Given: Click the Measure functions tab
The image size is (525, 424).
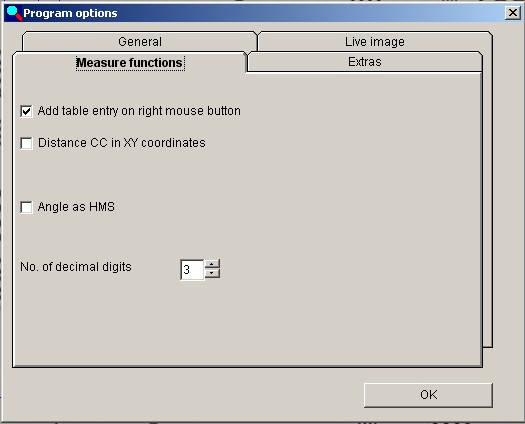Looking at the screenshot, I should pos(130,63).
